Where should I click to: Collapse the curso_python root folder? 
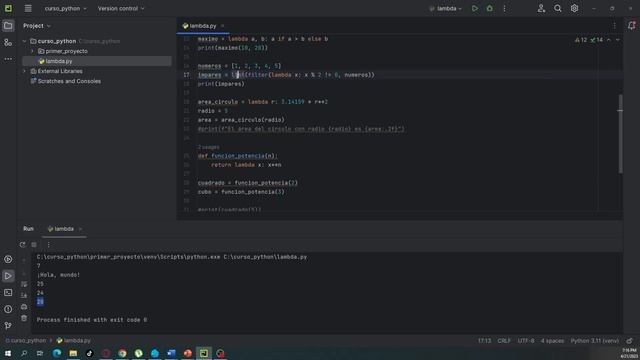pos(24,41)
